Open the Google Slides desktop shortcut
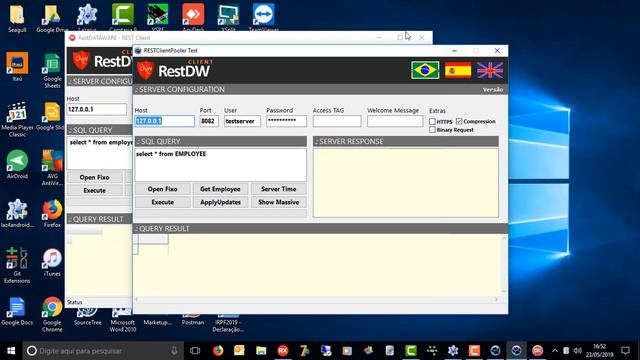The image size is (640, 360). coord(52,116)
